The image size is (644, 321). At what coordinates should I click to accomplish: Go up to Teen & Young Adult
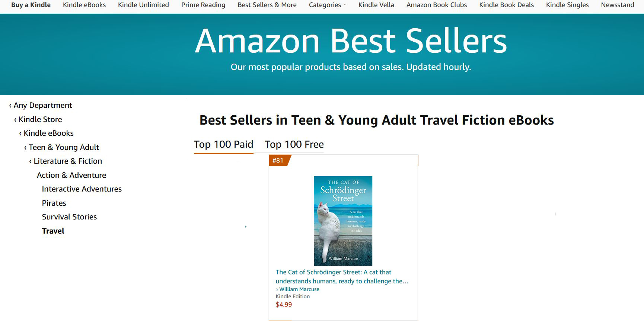click(x=64, y=147)
